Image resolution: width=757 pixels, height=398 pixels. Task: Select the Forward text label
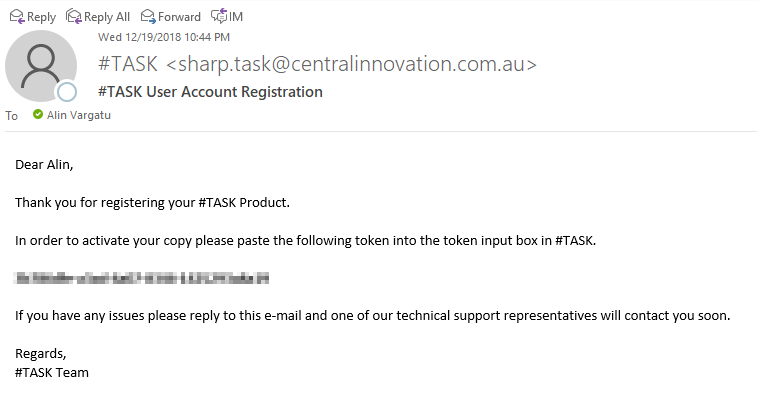(179, 17)
